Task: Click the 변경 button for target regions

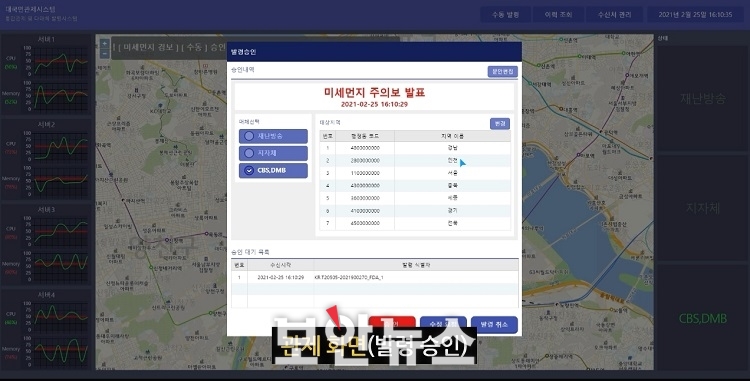Action: 500,124
